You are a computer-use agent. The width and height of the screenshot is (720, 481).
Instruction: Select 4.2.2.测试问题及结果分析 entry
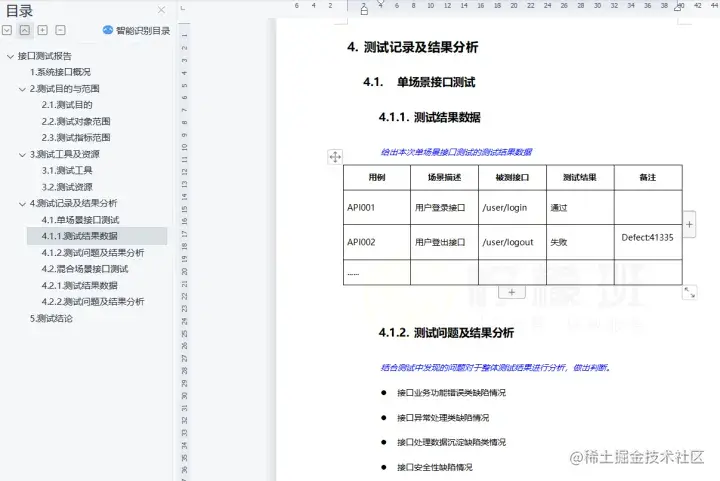(x=93, y=302)
